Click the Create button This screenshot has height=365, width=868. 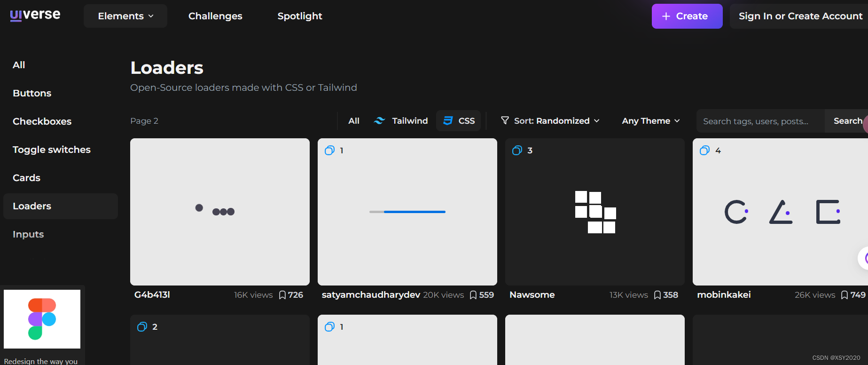pos(687,16)
